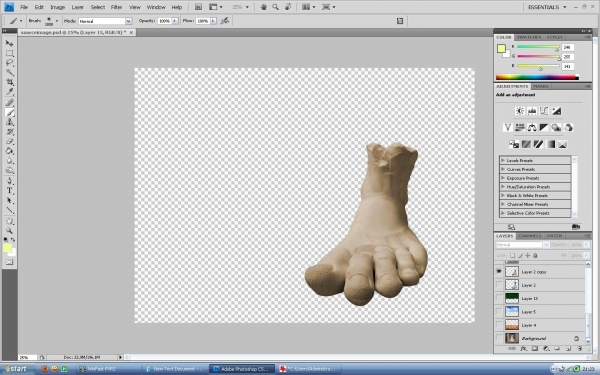This screenshot has width=600, height=375.
Task: Click the foreground color swatch in toolbox
Action: (7, 248)
